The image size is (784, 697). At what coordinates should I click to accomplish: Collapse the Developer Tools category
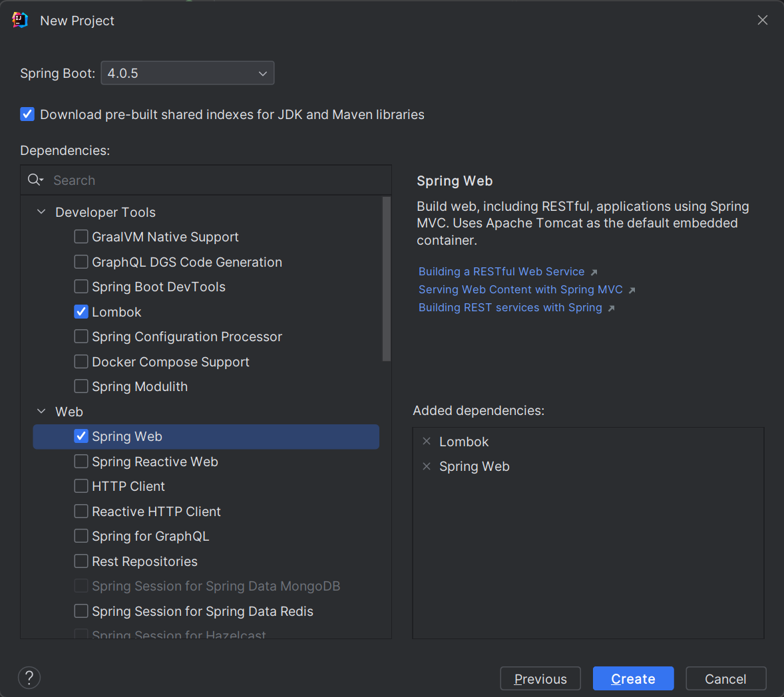[x=41, y=212]
